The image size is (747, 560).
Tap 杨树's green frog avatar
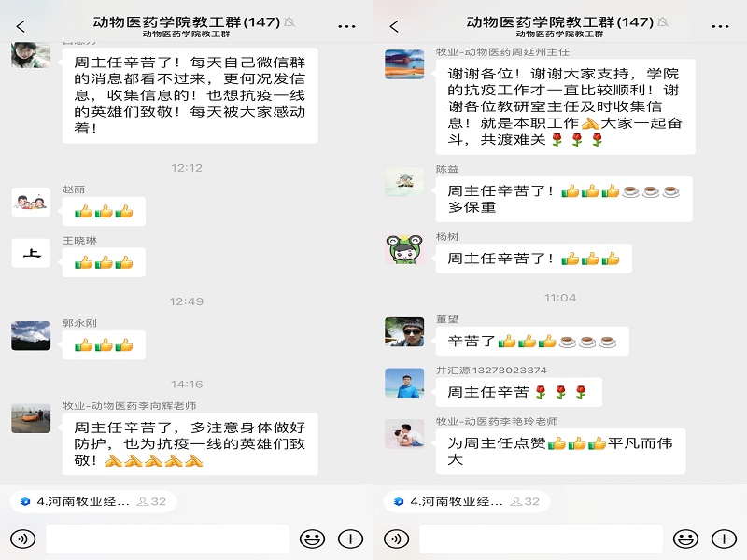[x=404, y=249]
